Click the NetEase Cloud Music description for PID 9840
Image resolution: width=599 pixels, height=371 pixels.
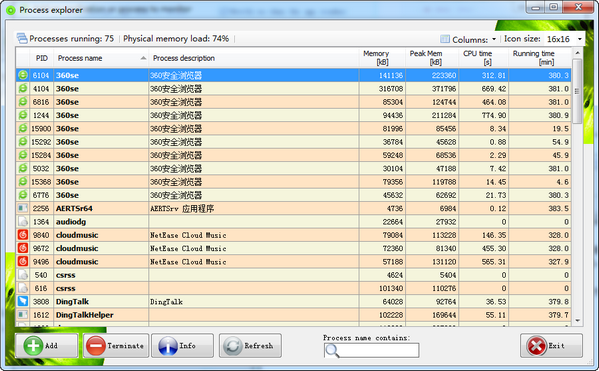(188, 235)
